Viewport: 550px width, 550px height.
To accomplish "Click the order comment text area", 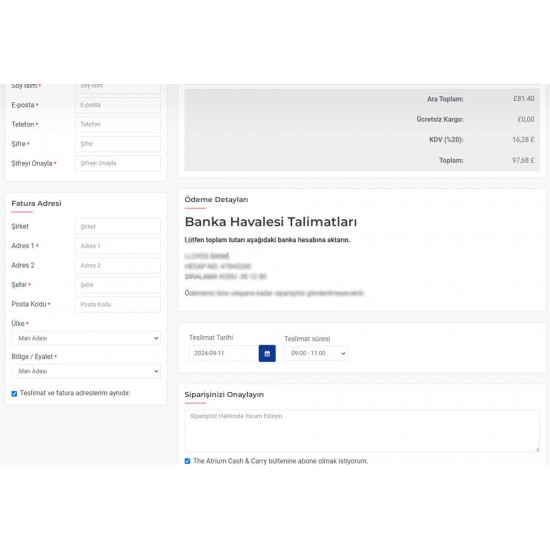I will [x=362, y=431].
